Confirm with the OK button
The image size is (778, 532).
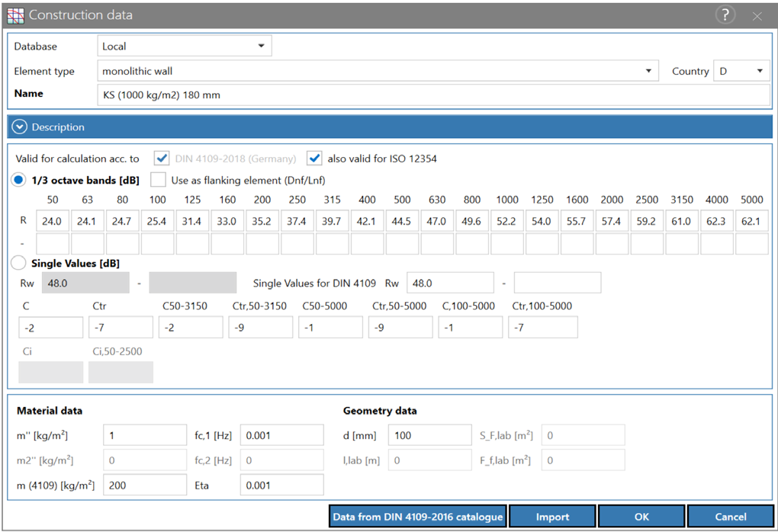click(x=641, y=517)
